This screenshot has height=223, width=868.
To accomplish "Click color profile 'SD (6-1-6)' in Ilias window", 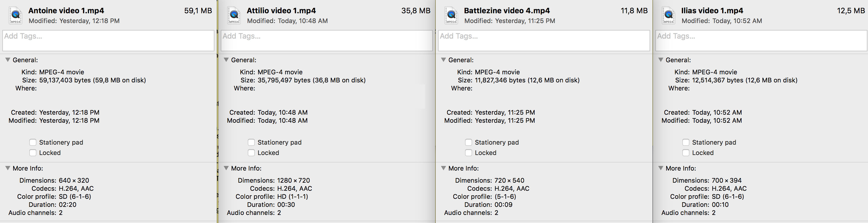I will [x=728, y=197].
